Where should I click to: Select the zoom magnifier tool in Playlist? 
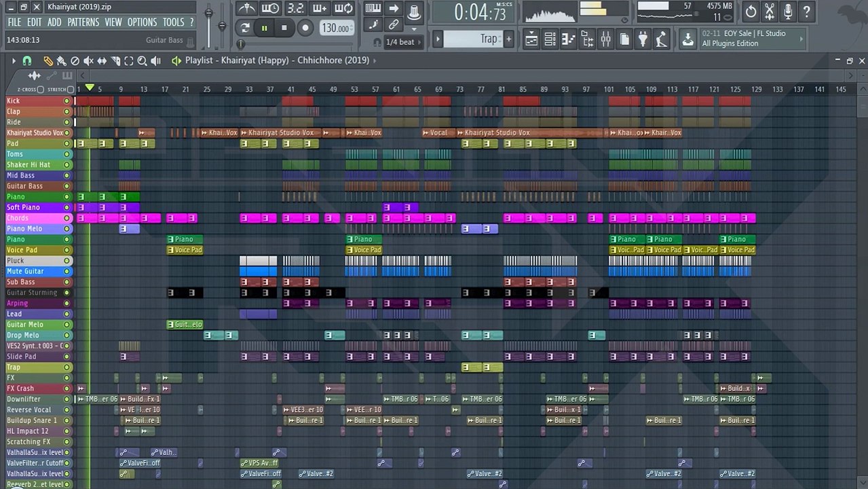(x=142, y=60)
